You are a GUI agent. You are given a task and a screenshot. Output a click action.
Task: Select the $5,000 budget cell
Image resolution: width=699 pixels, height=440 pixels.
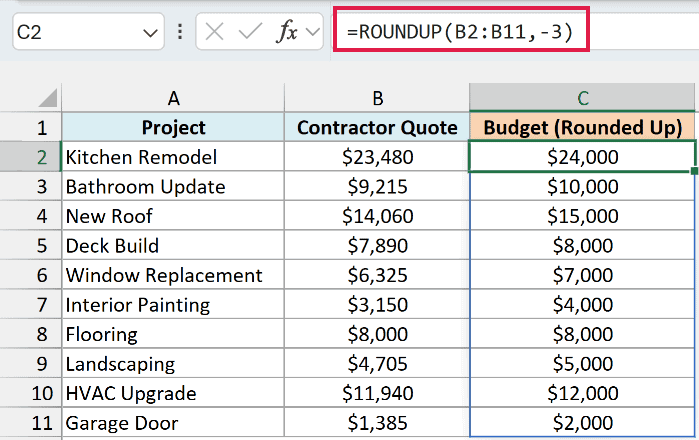coord(582,363)
